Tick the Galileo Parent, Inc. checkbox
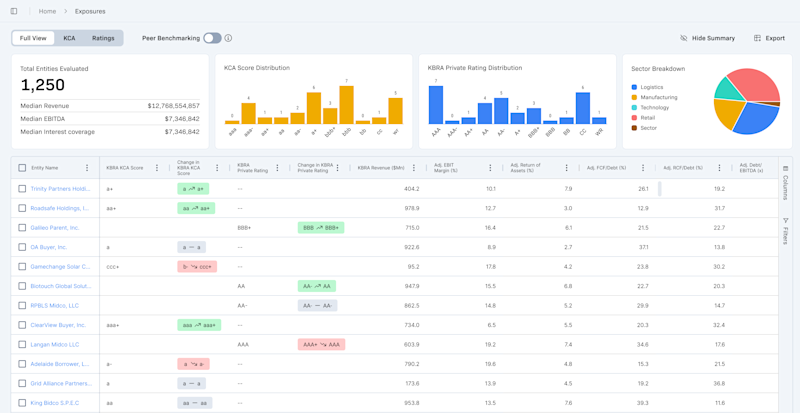This screenshot has width=800, height=413. (x=22, y=228)
